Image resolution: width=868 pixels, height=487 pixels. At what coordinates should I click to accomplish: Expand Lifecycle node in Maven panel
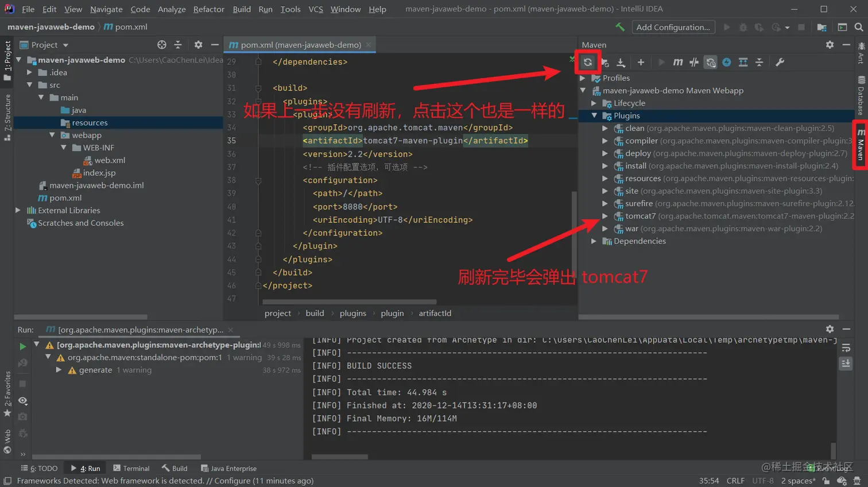coord(594,103)
